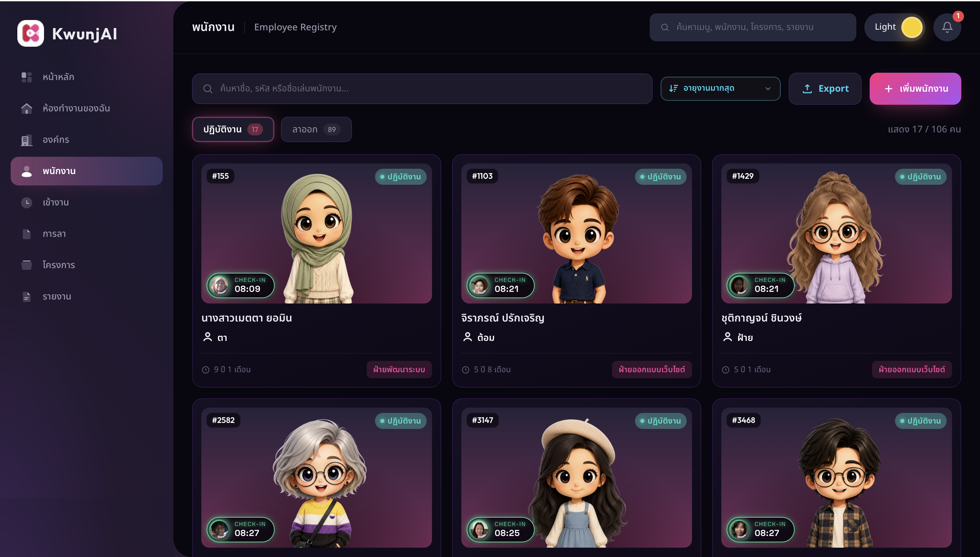
Task: Click the name ชุติกาญจน์ ชินวงษ์
Action: pos(761,318)
